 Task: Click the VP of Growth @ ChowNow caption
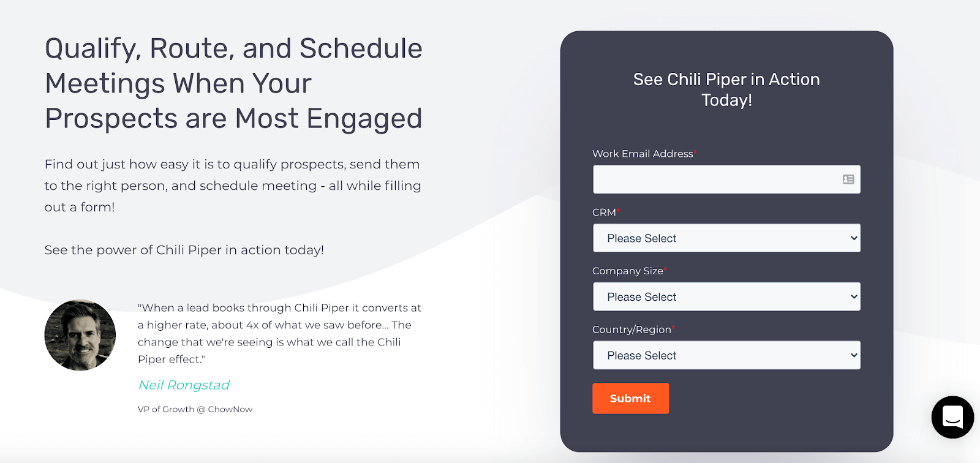[195, 409]
